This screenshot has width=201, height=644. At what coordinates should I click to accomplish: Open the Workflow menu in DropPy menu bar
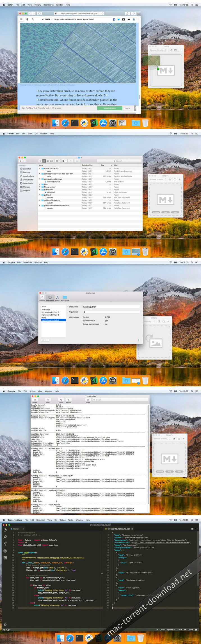(x=28, y=262)
